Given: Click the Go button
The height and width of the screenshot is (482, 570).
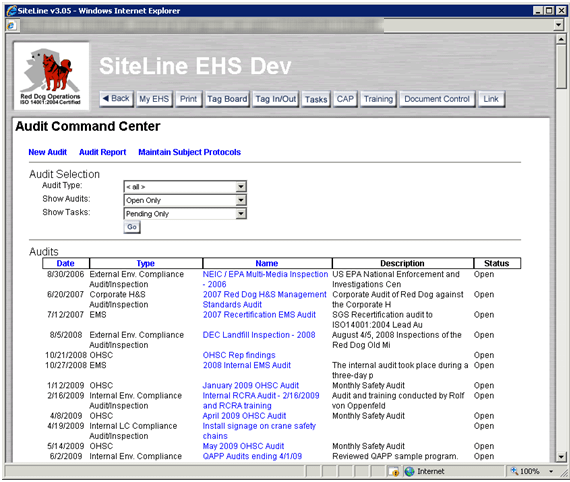Looking at the screenshot, I should pyautogui.click(x=132, y=227).
